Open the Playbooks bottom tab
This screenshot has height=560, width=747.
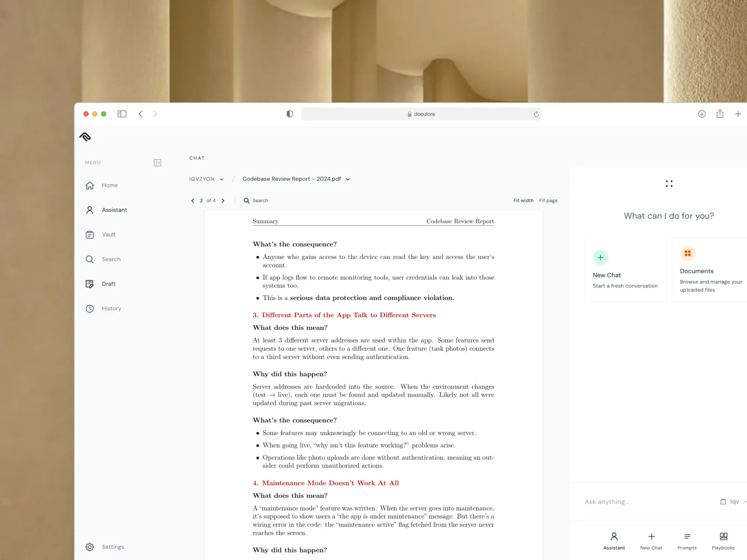723,541
